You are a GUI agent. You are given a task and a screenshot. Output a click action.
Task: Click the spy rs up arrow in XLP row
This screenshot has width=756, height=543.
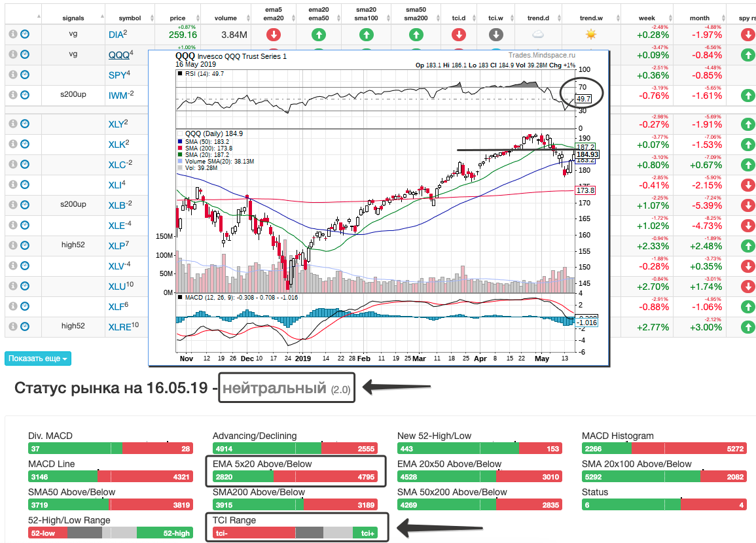pyautogui.click(x=748, y=246)
